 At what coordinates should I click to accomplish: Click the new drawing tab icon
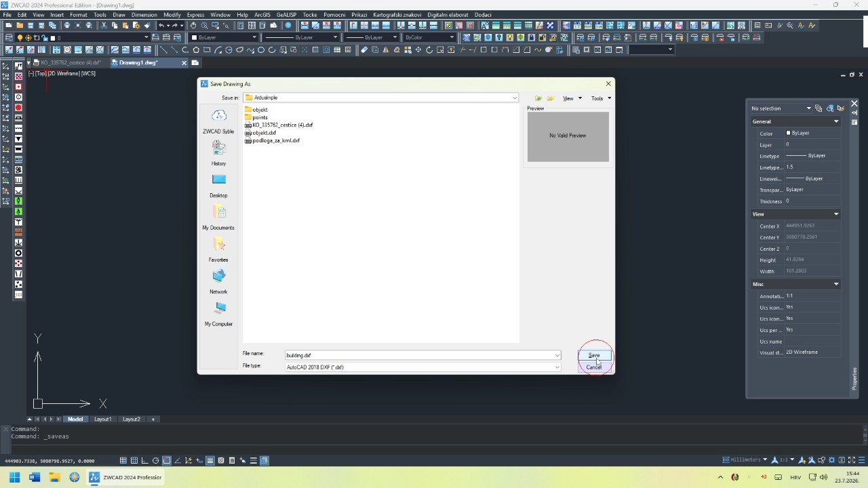coord(195,63)
